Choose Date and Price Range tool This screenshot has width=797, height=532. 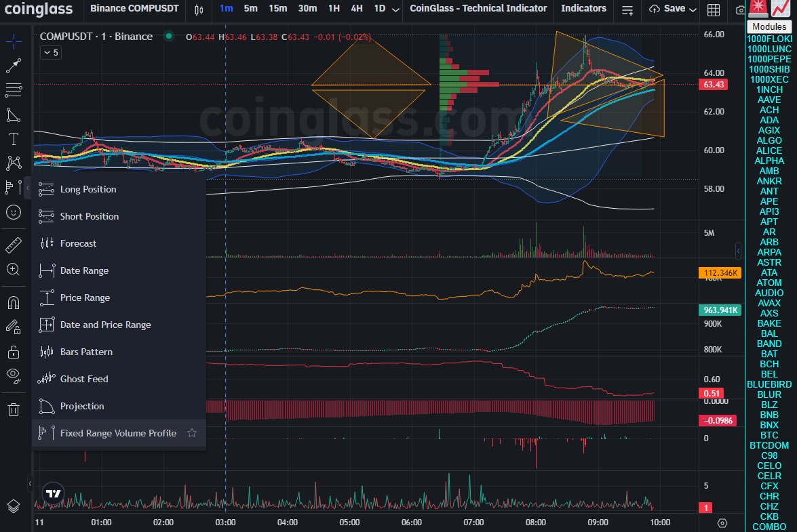pyautogui.click(x=119, y=325)
